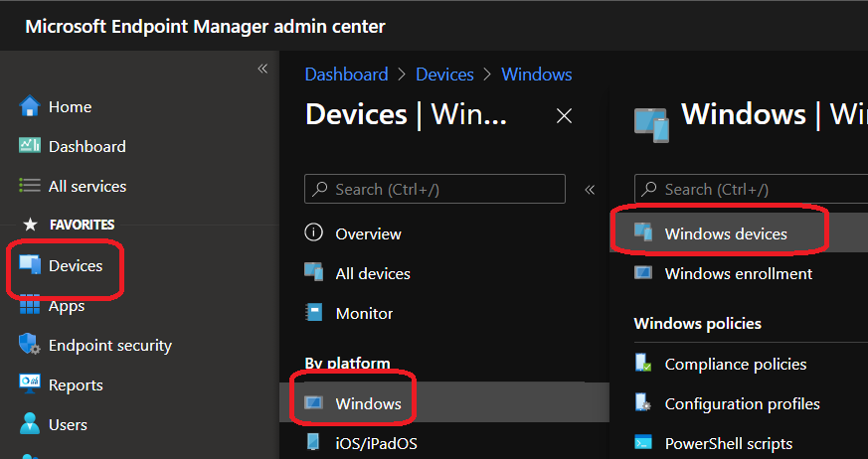Image resolution: width=868 pixels, height=459 pixels.
Task: Open the Users person icon
Action: pos(30,424)
